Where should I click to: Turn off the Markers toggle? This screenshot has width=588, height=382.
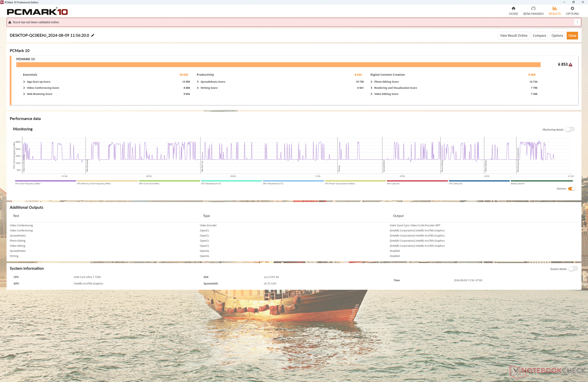pos(571,189)
